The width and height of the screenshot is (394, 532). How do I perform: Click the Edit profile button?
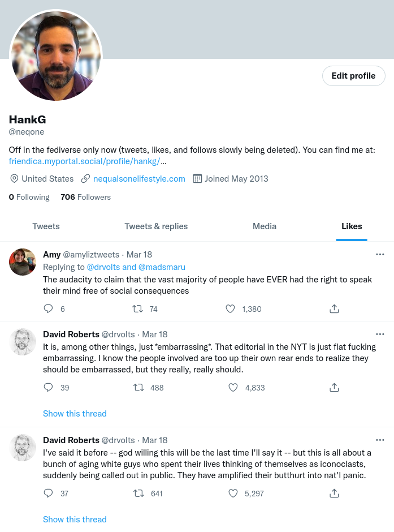pyautogui.click(x=353, y=76)
